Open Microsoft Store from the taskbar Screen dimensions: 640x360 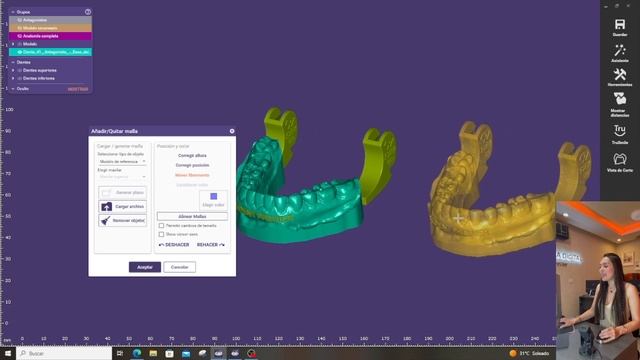169,353
